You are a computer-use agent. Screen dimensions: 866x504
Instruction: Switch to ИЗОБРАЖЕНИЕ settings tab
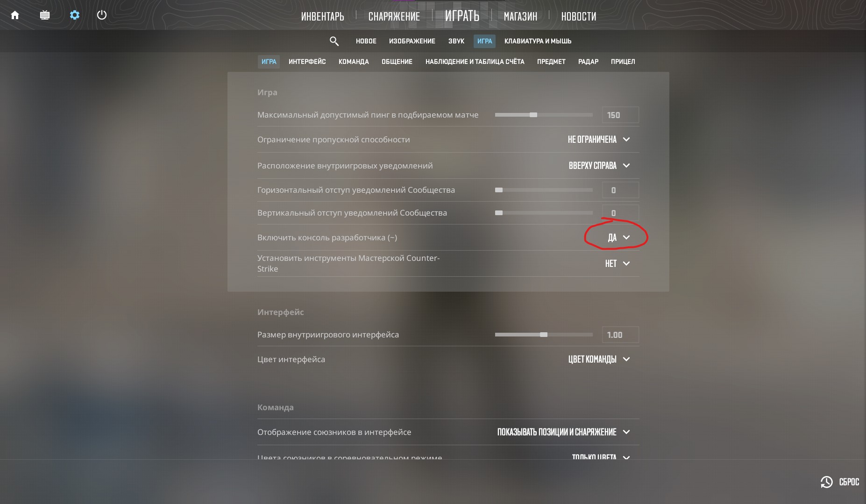412,41
